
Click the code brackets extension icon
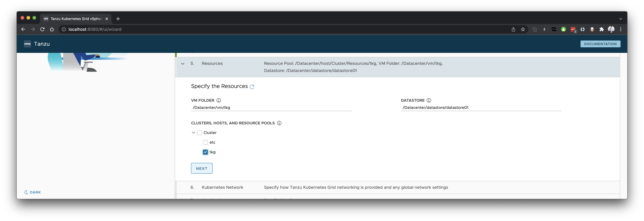(x=582, y=29)
